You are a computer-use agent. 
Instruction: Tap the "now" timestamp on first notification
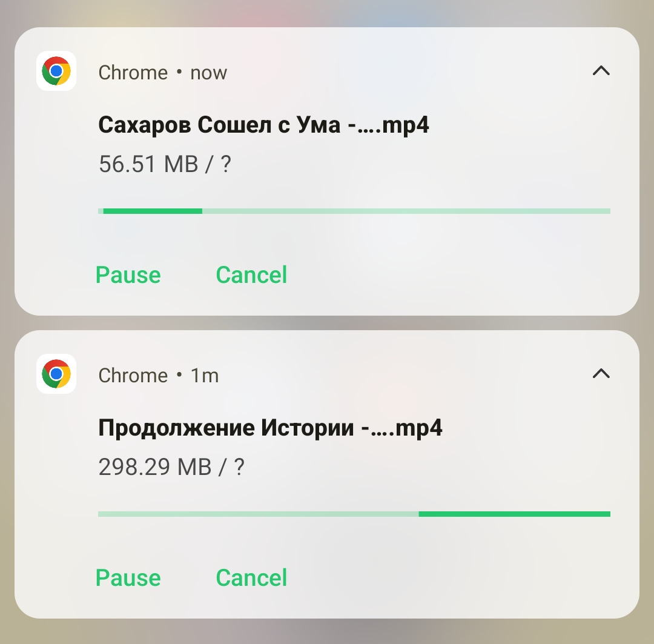pos(208,73)
